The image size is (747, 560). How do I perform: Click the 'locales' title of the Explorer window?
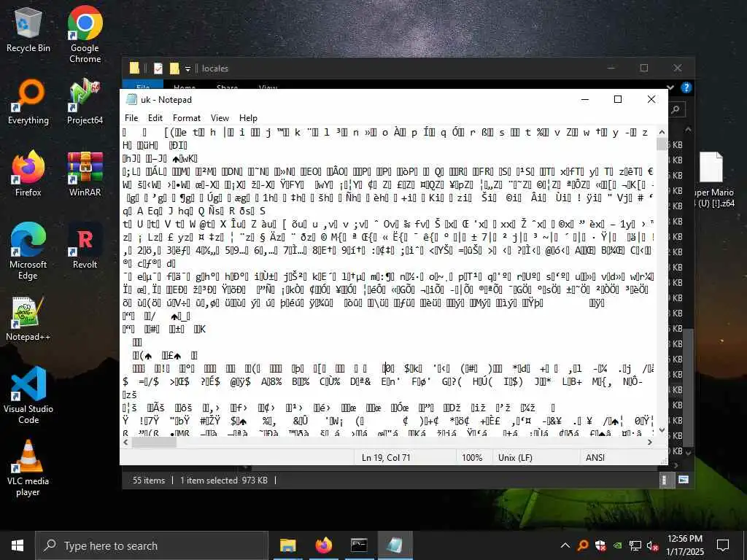[215, 69]
